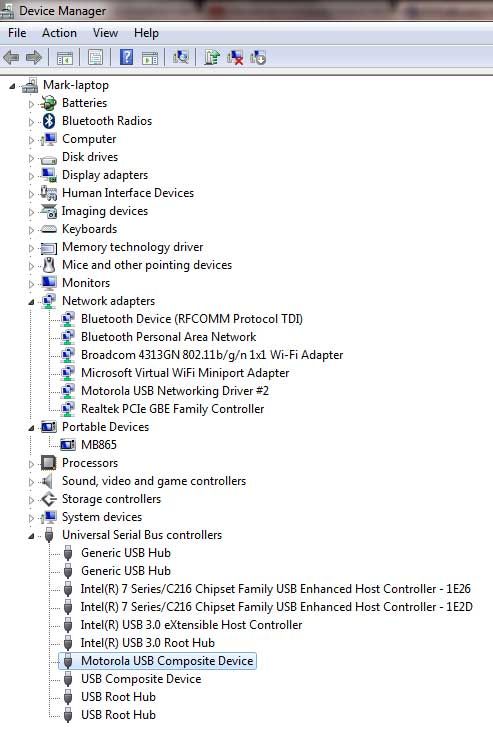Viewport: 493px width, 741px height.
Task: Collapse the Portable Devices category
Action: coord(31,428)
